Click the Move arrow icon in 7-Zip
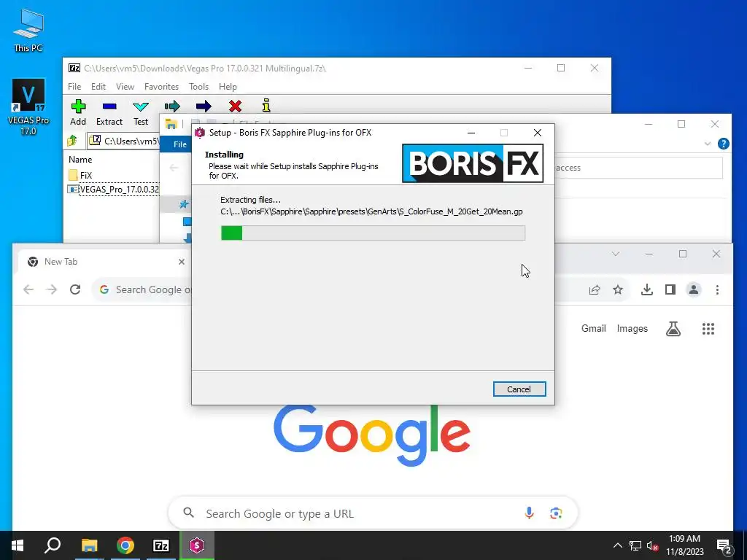This screenshot has width=747, height=560. (x=204, y=106)
